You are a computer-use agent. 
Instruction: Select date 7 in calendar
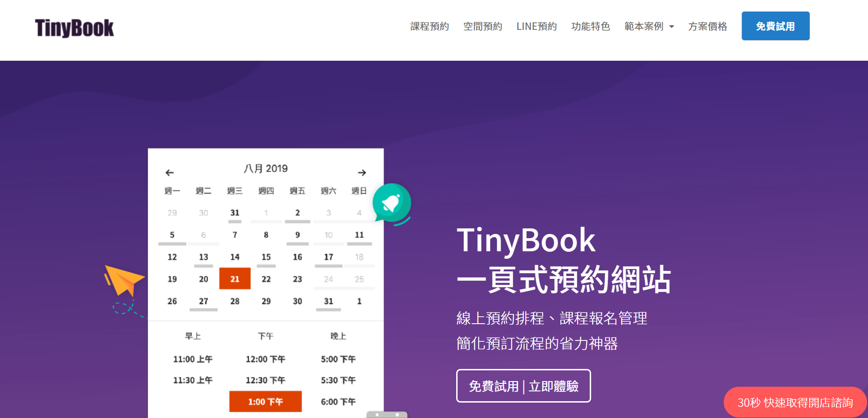tap(235, 235)
